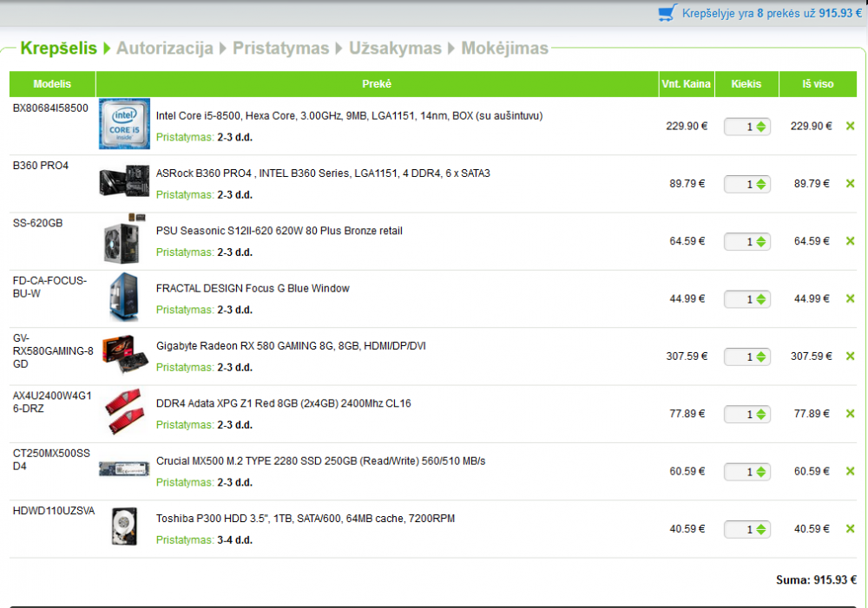Screen dimensions: 868x608
Task: Open the shopping cart icon in header
Action: tap(667, 13)
